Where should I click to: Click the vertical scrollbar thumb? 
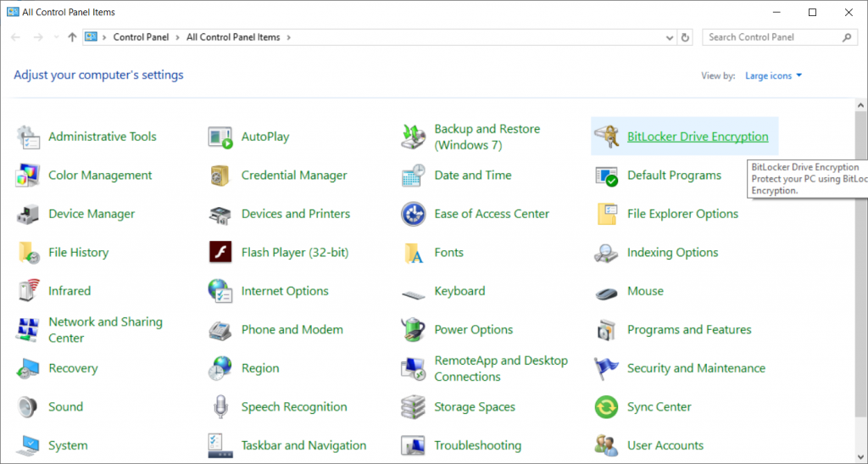pos(861,264)
